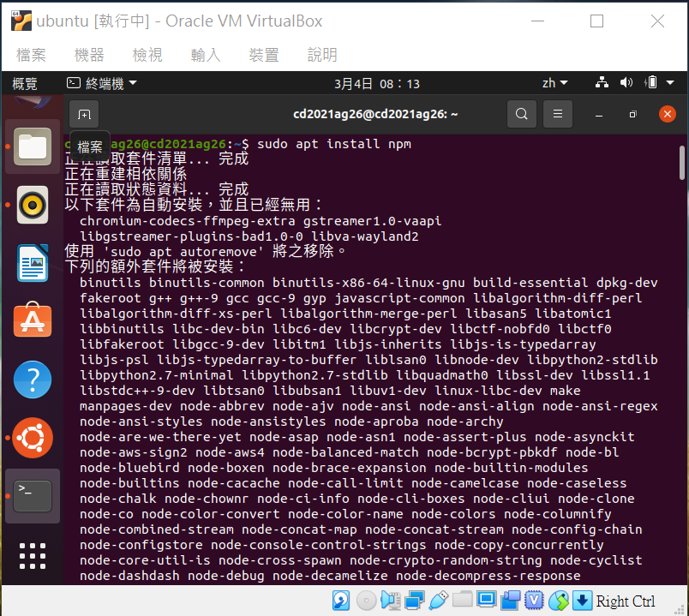Click the 概覽 activities button
The image size is (689, 616).
coord(25,83)
